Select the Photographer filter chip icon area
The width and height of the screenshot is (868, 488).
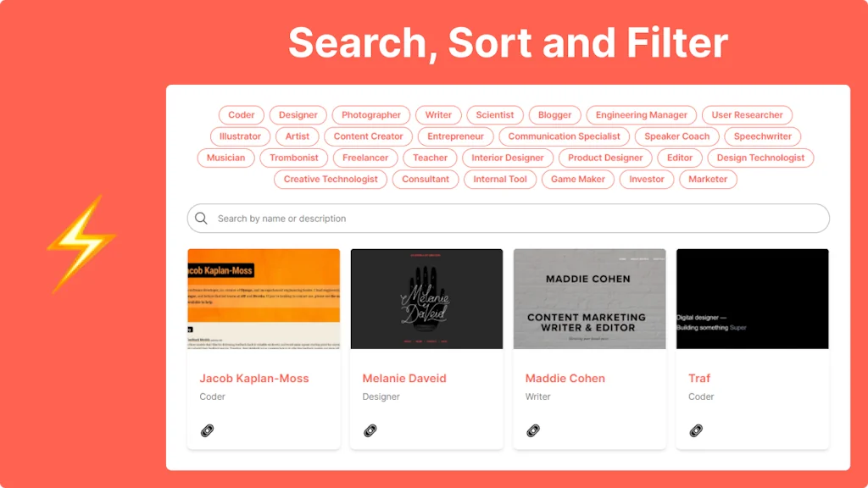coord(370,114)
